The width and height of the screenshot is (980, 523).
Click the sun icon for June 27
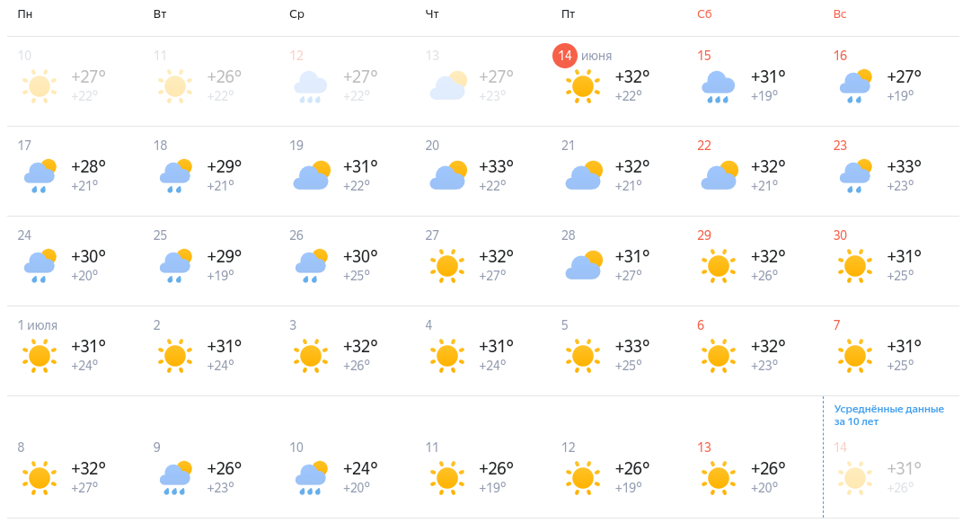pyautogui.click(x=446, y=266)
